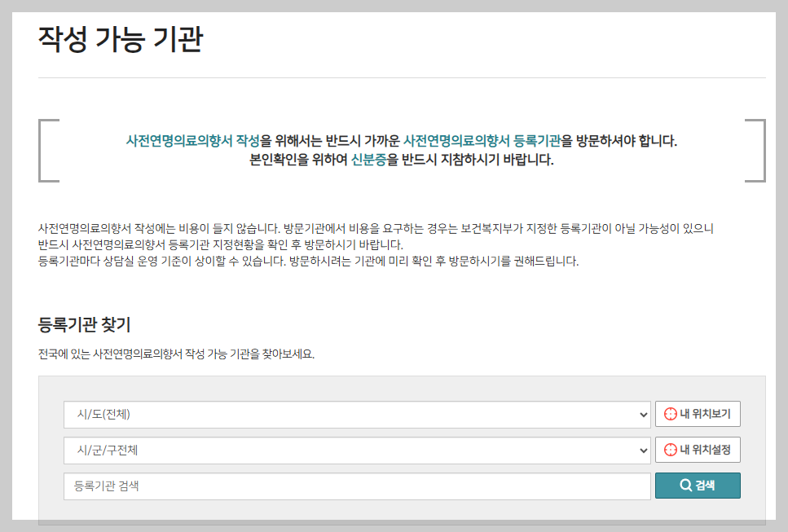Open the 시/군/구전체 district dropdown
This screenshot has height=532, width=788.
pos(357,450)
